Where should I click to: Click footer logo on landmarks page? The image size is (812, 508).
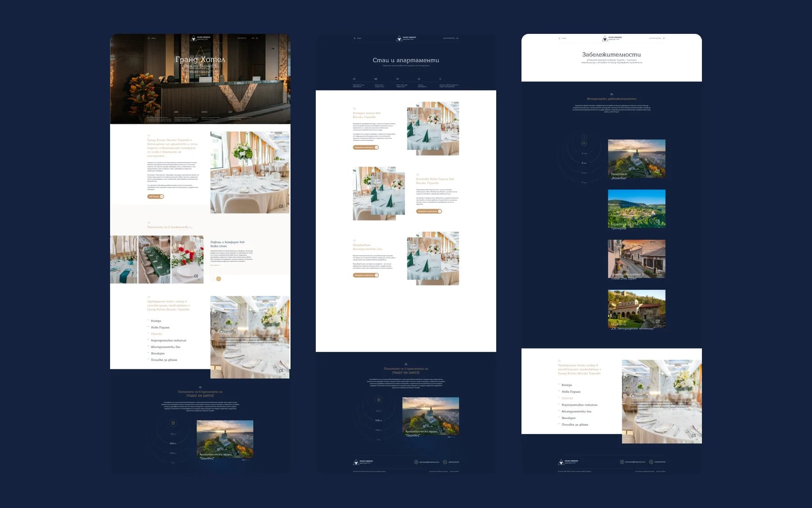tap(568, 462)
